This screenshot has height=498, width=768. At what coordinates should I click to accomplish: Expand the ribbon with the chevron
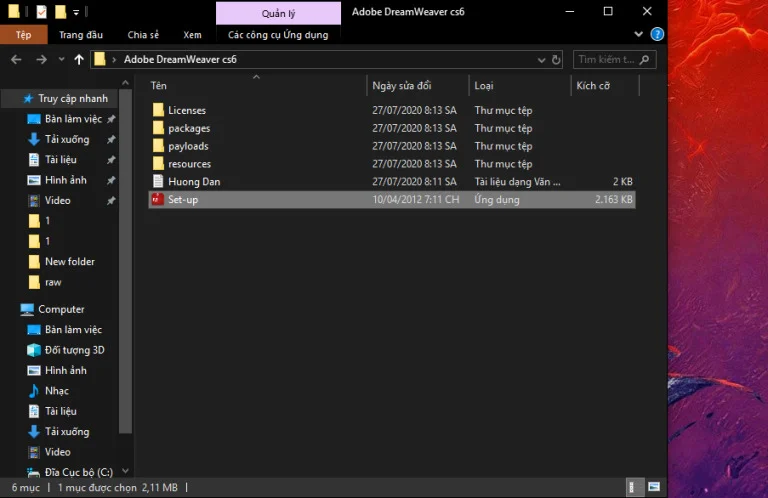(638, 34)
